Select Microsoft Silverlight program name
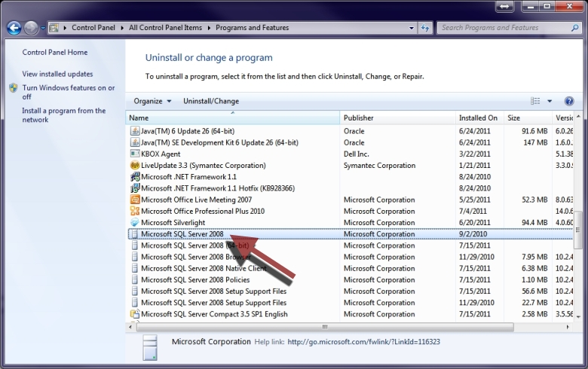Image resolution: width=588 pixels, height=369 pixels. pos(173,222)
